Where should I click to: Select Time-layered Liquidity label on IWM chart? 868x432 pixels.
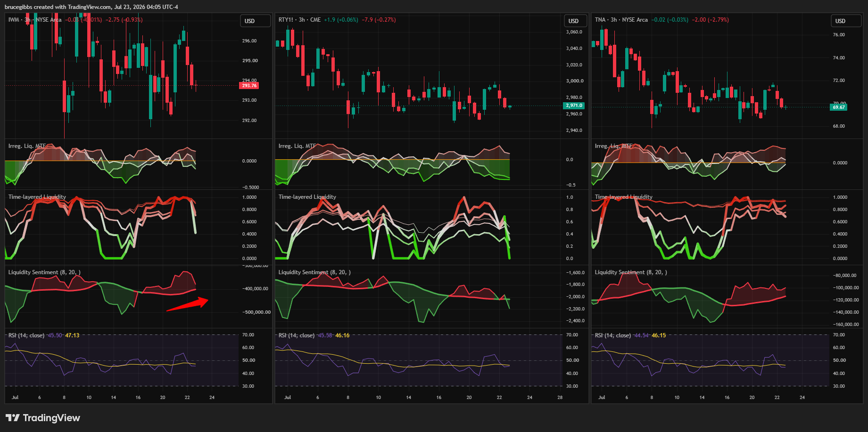click(x=37, y=197)
